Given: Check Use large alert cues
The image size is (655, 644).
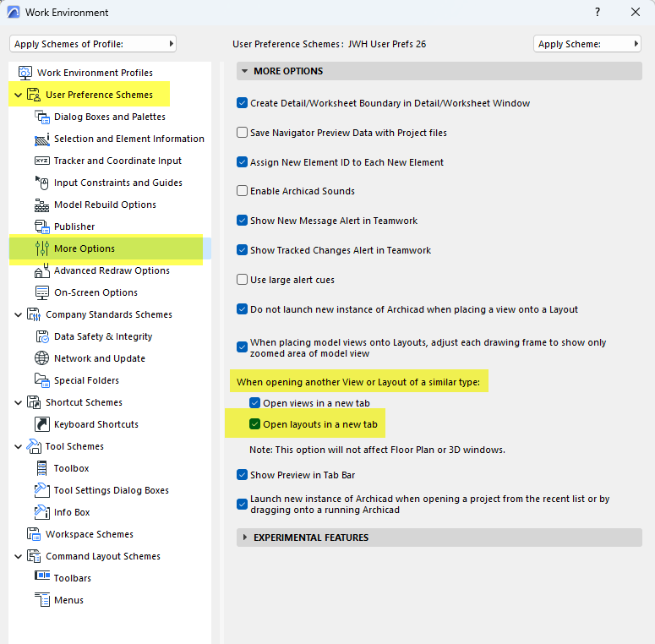Looking at the screenshot, I should click(242, 280).
